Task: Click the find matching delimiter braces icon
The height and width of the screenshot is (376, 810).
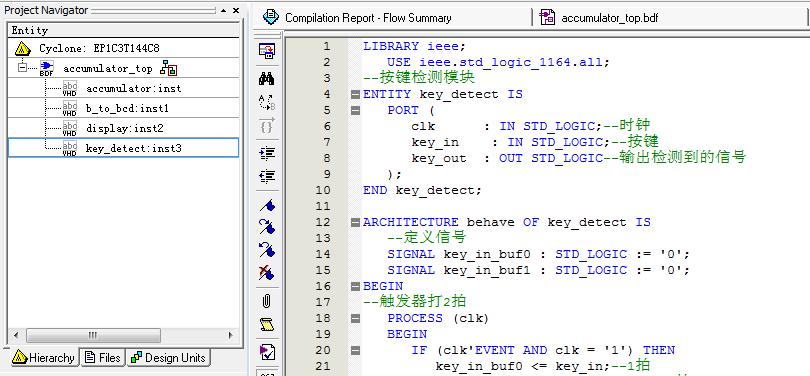Action: point(267,126)
